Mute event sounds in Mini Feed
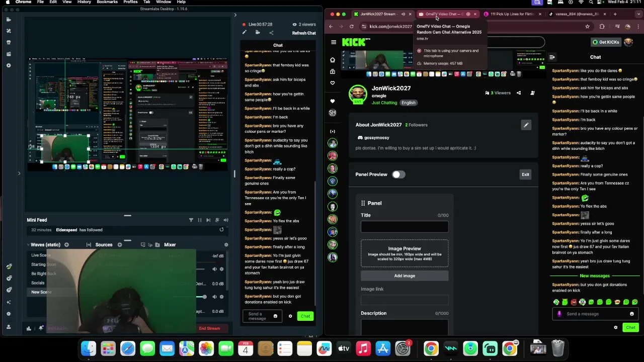The image size is (644, 362). (225, 220)
